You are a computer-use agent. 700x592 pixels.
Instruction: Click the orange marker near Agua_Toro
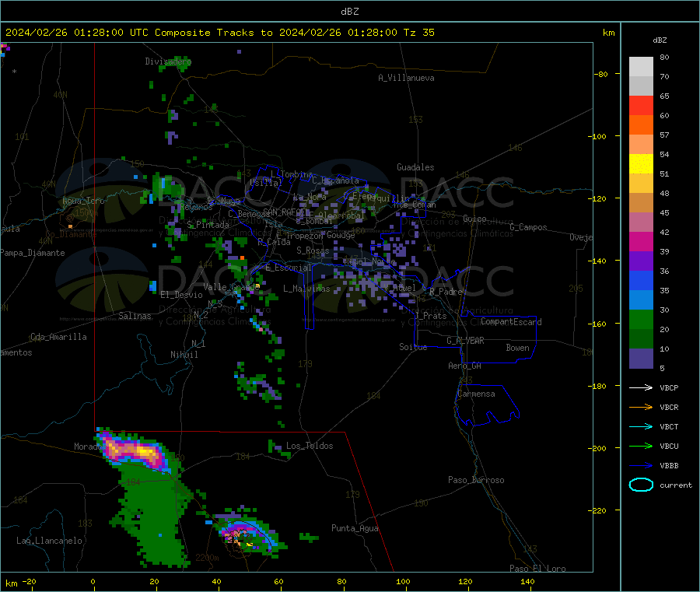[70, 227]
